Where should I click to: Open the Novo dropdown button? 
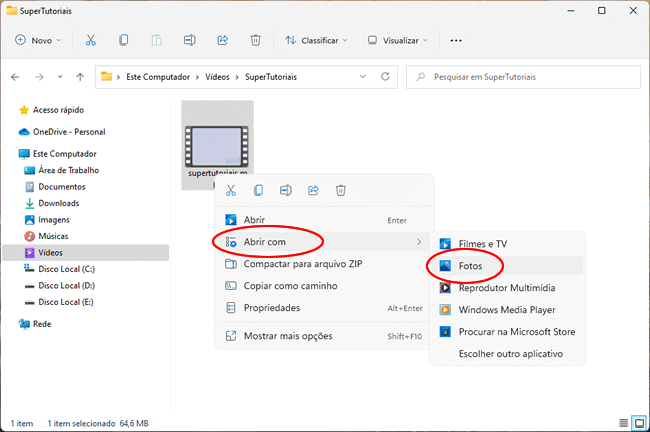(x=38, y=41)
